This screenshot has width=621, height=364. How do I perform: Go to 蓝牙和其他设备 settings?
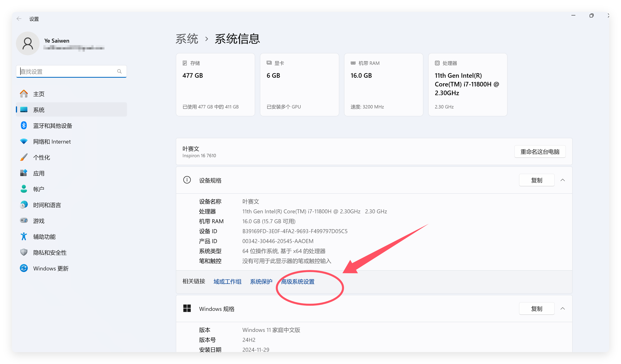[x=71, y=126]
